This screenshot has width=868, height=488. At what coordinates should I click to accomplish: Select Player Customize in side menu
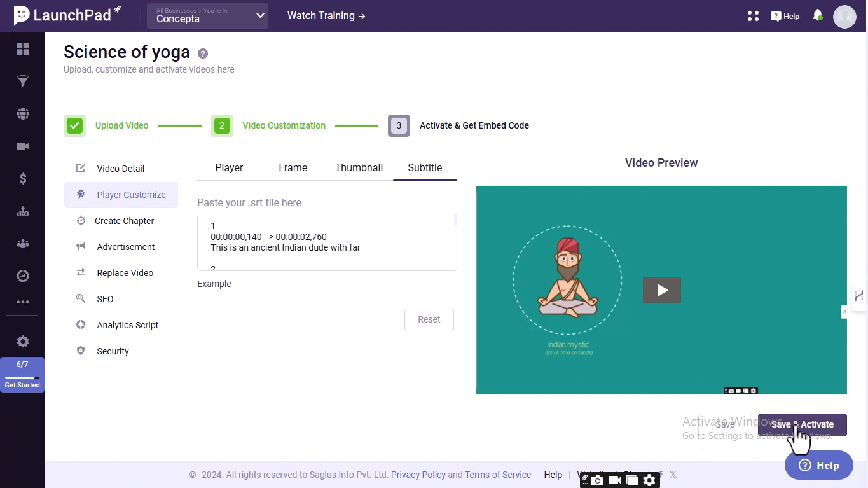pyautogui.click(x=120, y=195)
